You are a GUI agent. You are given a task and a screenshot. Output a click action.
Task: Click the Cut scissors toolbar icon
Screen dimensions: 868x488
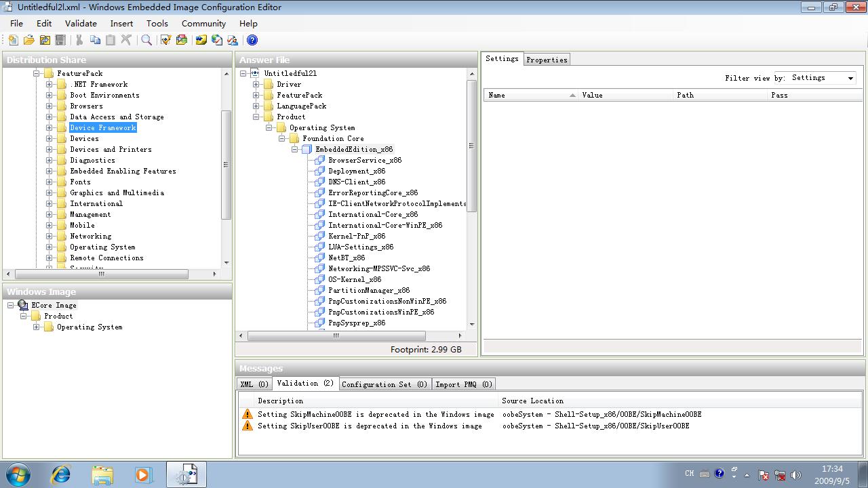(x=79, y=41)
